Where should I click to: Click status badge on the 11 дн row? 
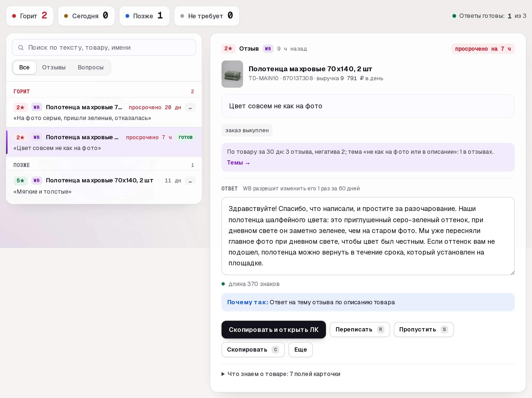coord(190,180)
